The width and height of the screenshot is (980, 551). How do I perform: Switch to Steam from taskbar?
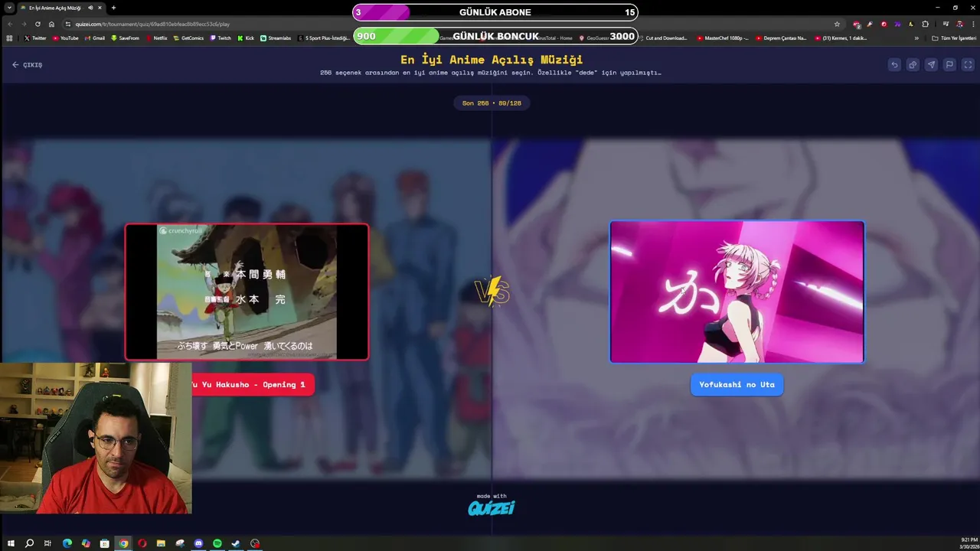coord(236,543)
